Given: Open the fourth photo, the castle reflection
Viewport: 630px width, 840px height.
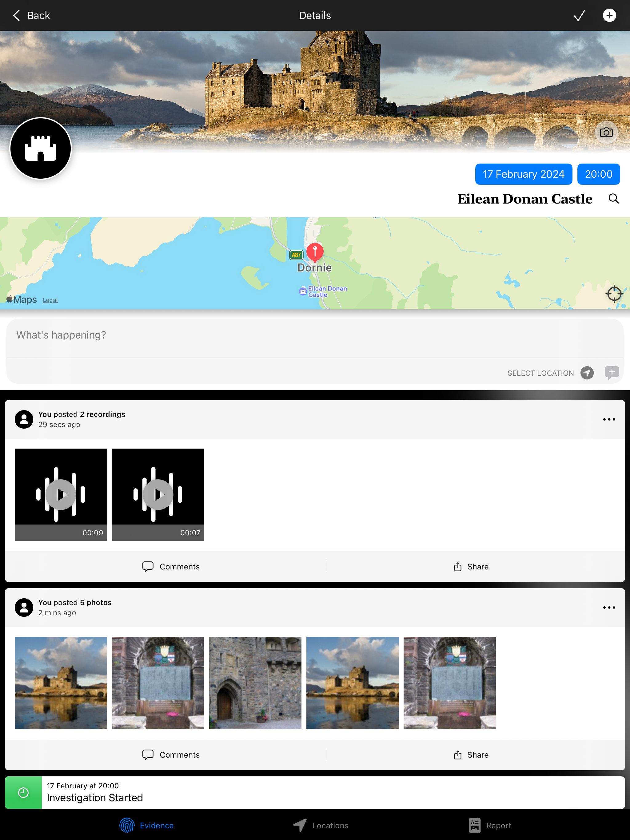Looking at the screenshot, I should point(352,683).
